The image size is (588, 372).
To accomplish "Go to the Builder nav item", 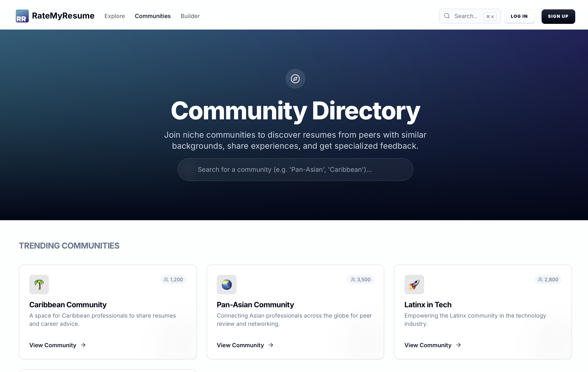I will point(190,16).
